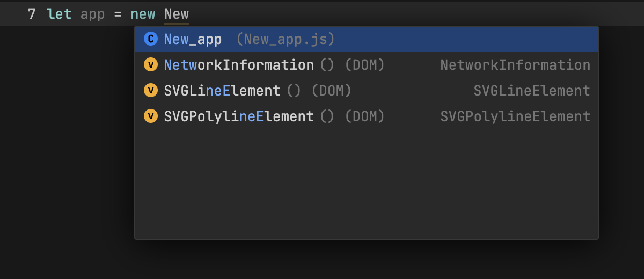
Task: Click the right-aligned NetworkInformation type hint
Action: [515, 65]
